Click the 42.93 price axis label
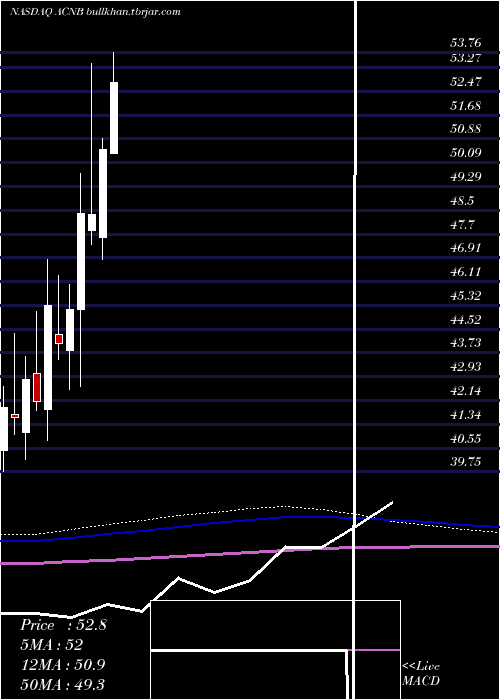Screen dimensions: 500x700 click(x=466, y=367)
